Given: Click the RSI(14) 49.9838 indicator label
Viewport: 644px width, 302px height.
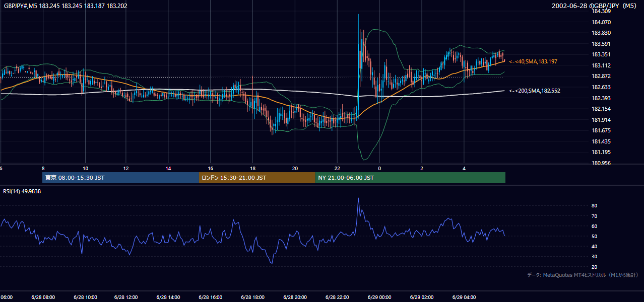Looking at the screenshot, I should 22,191.
